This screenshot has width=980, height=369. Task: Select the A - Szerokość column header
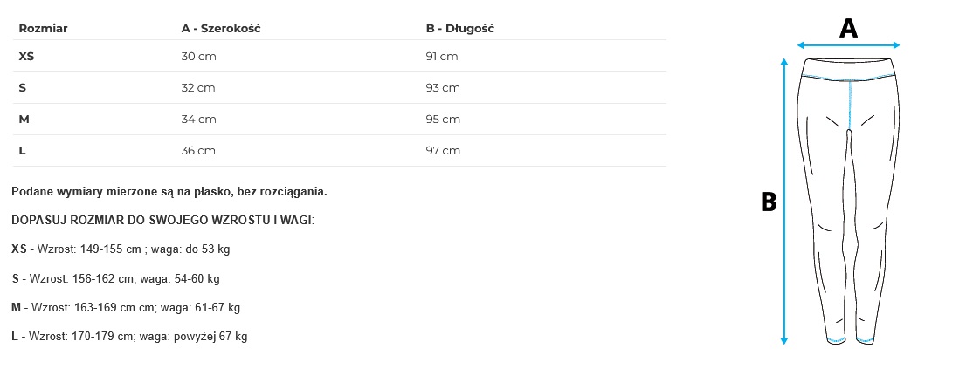[x=221, y=28]
